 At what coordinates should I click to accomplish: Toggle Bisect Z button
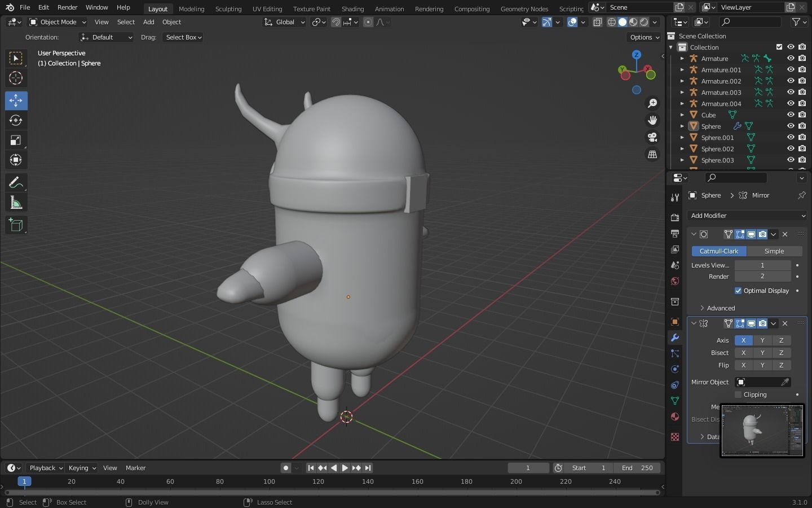click(x=782, y=353)
